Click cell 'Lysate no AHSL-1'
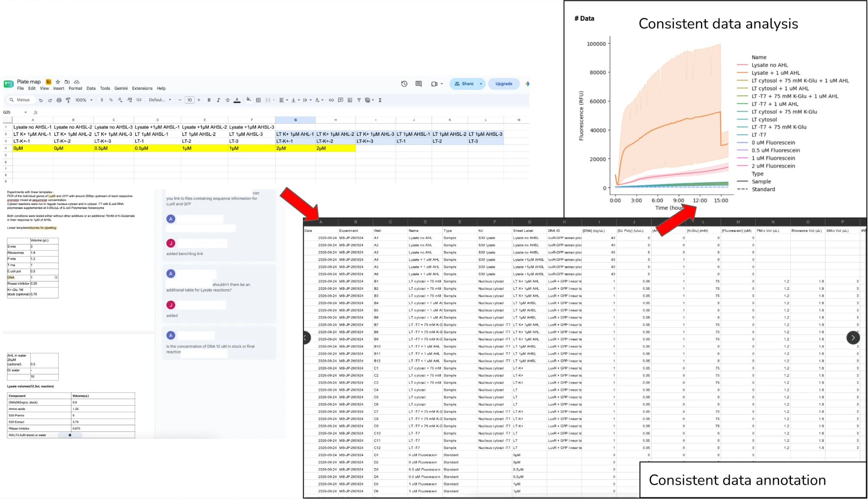The image size is (868, 499). (x=33, y=127)
